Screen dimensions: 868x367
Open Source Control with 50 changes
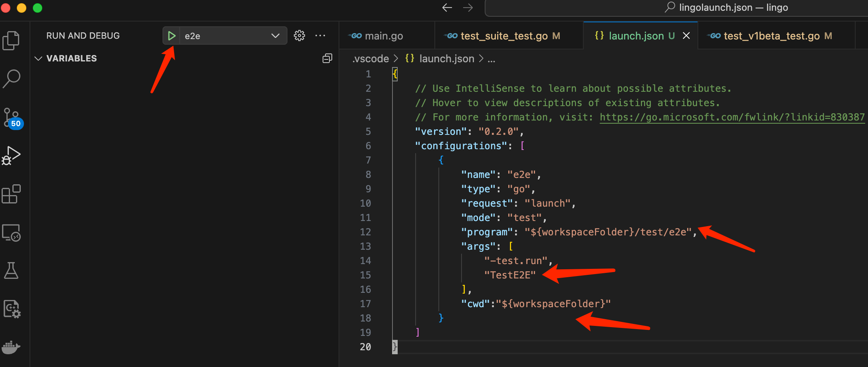coord(13,118)
